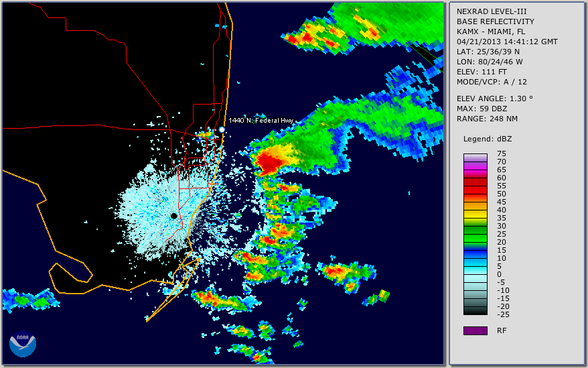Click the '-25' legend value
Viewport: 588px width, 368px height.
tap(502, 314)
